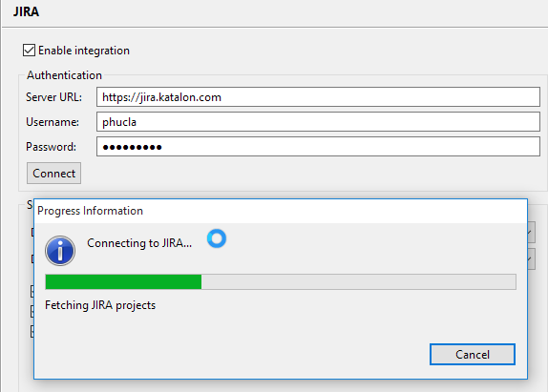Focus the Server URL input field
Screen dimensions: 548x392
[318, 97]
